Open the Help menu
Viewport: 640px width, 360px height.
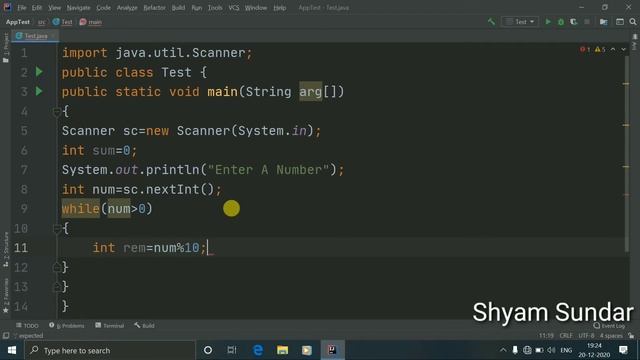click(280, 8)
